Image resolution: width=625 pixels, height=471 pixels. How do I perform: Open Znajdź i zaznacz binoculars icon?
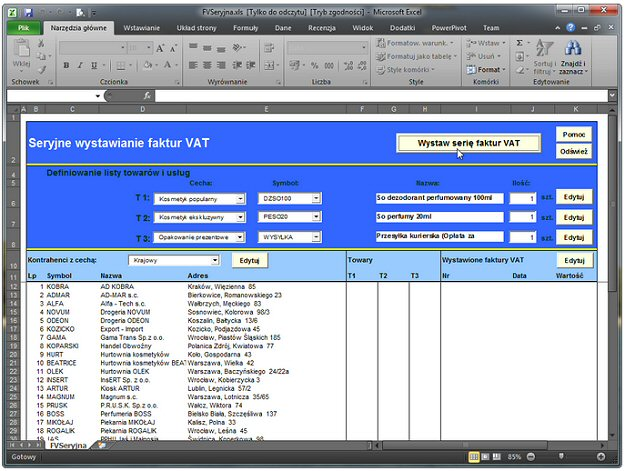coord(573,48)
